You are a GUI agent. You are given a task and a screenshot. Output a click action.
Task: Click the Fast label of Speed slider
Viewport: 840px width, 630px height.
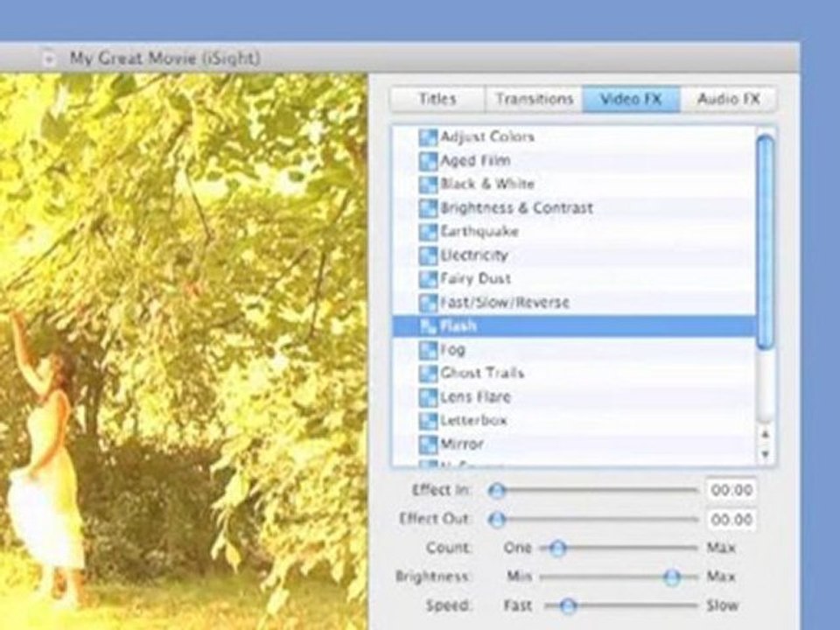[517, 605]
